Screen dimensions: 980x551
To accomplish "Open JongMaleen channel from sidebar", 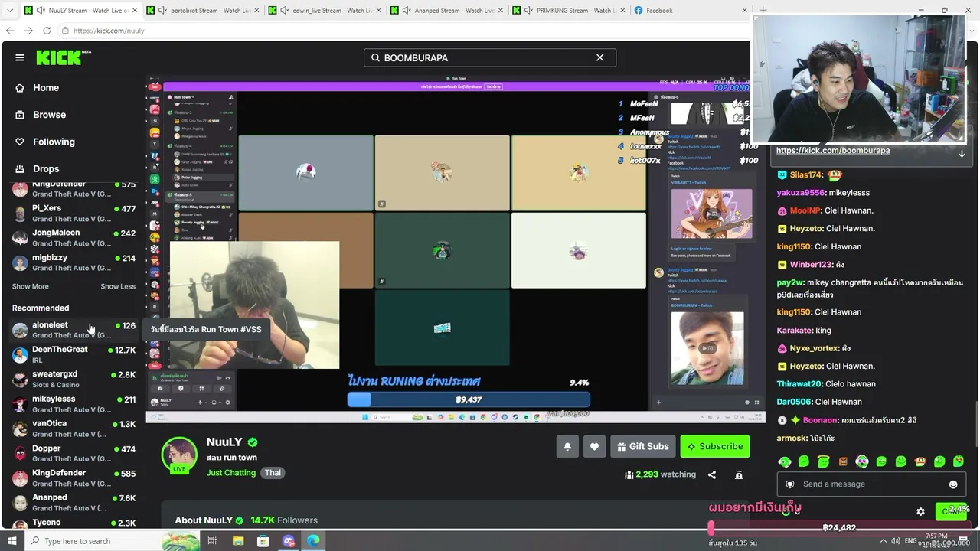I will pyautogui.click(x=73, y=238).
